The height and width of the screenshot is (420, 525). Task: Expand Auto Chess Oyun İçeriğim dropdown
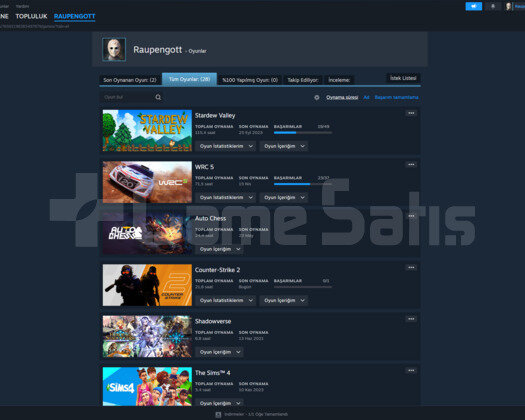220,249
